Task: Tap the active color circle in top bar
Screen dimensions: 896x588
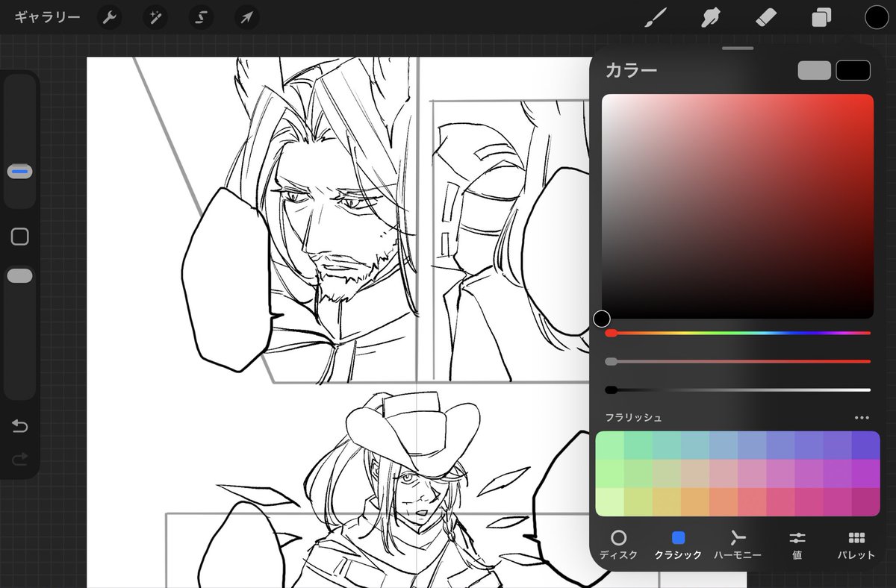Action: pos(877,17)
